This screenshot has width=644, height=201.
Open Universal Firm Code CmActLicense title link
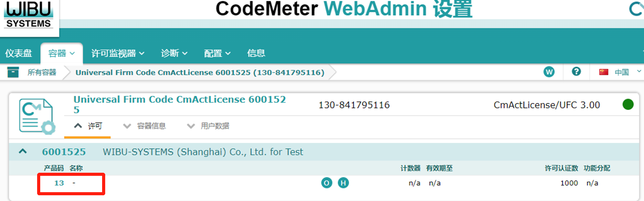tap(180, 105)
